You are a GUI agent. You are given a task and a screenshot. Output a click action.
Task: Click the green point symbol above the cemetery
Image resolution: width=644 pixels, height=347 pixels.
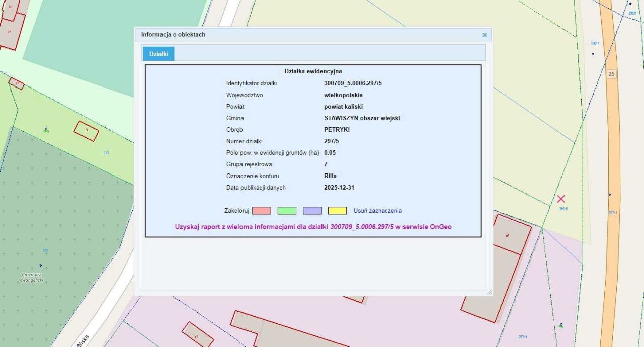[x=46, y=130]
